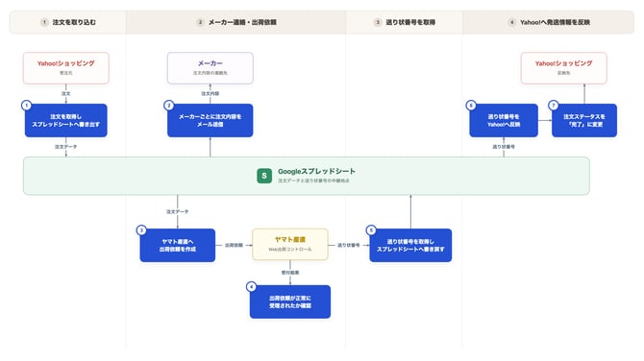Click the 注文内容 arrow label below メーカー
This screenshot has width=644, height=361.
point(211,93)
